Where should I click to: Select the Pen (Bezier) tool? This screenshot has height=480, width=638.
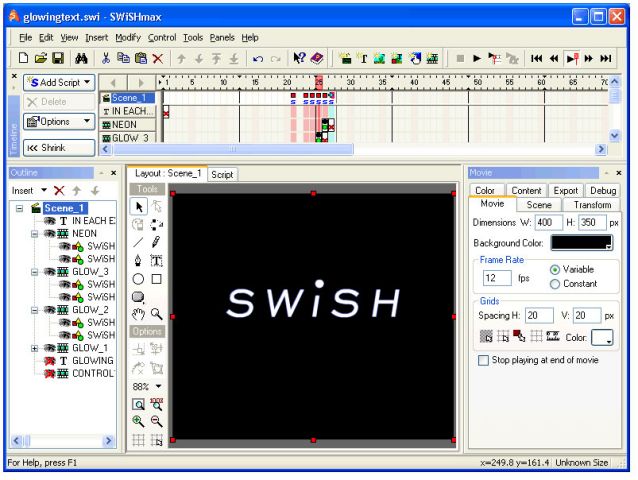click(x=138, y=260)
